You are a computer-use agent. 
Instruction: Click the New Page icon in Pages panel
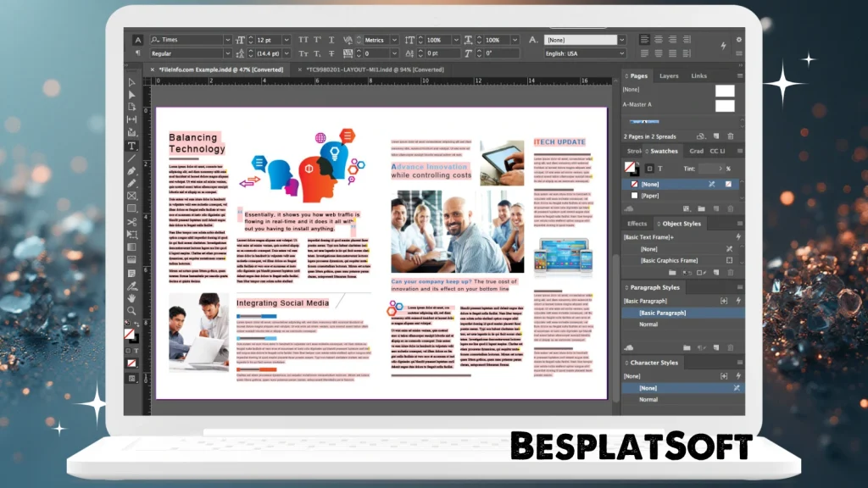716,136
